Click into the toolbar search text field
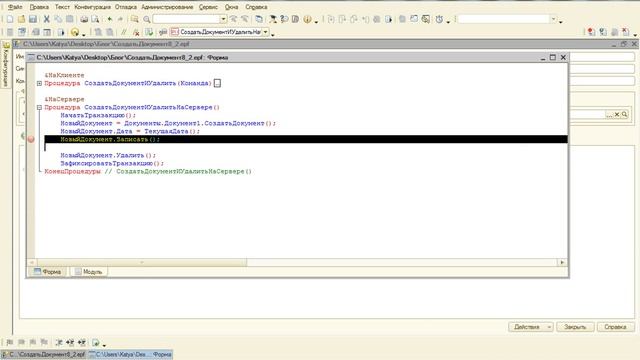This screenshot has height=360, width=640. coord(187,19)
